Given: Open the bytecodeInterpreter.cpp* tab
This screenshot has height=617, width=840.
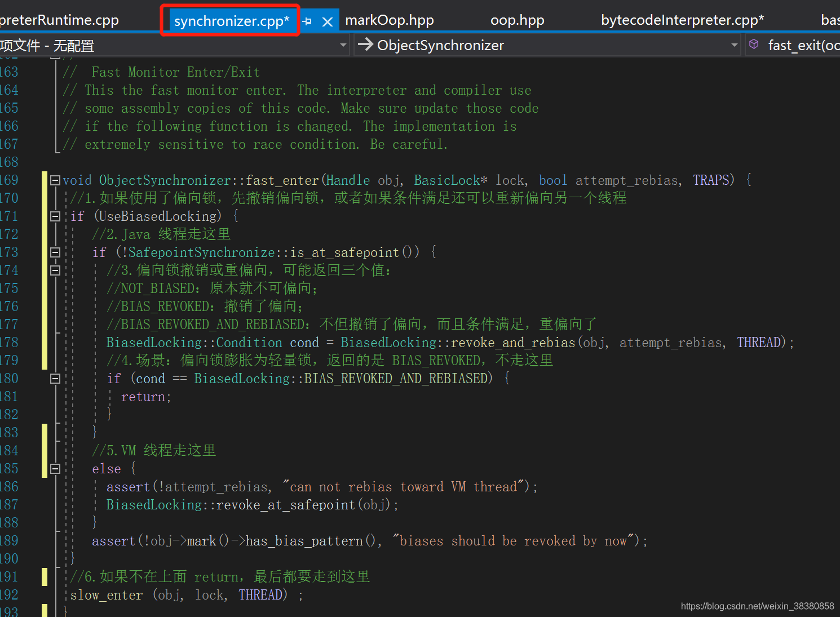Looking at the screenshot, I should (683, 20).
